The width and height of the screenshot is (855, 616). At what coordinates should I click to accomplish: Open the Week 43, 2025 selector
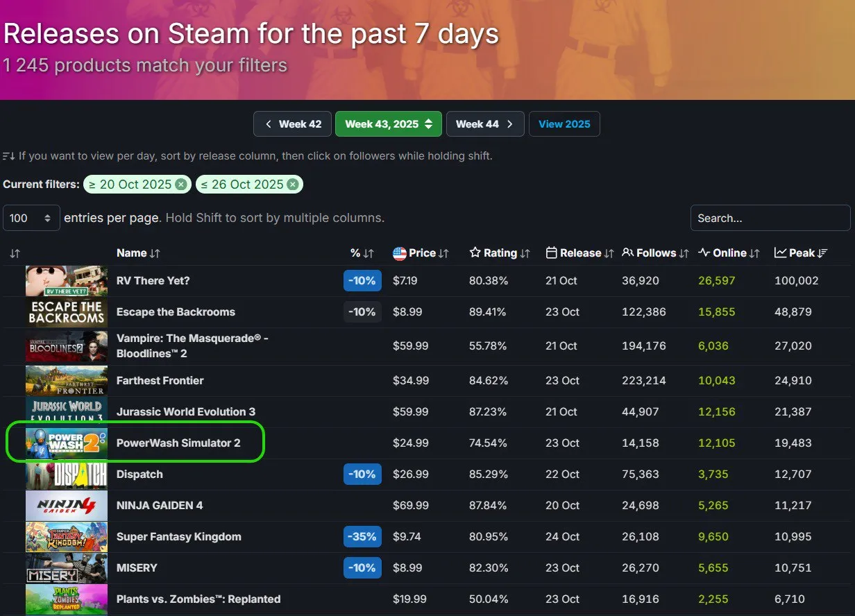[x=389, y=124]
